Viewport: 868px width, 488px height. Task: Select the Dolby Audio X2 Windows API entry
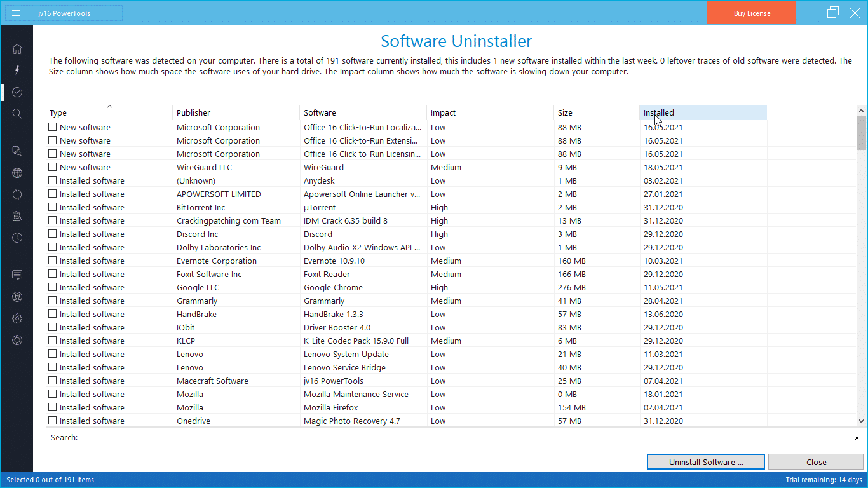click(x=362, y=247)
